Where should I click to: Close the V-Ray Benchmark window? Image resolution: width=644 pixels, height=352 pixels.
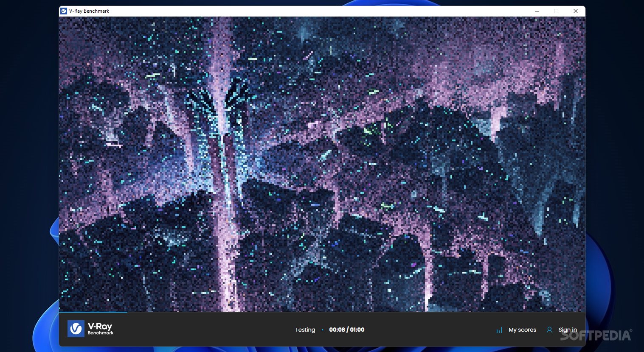point(576,11)
